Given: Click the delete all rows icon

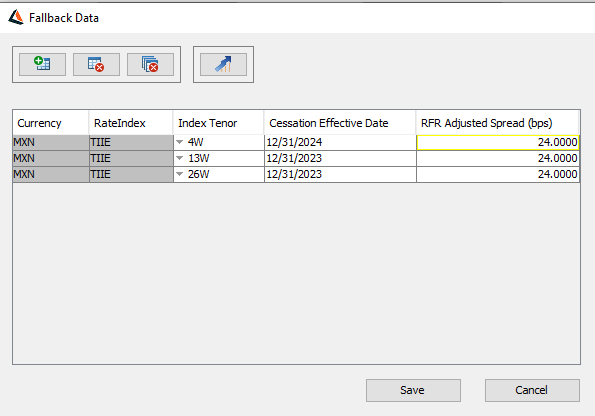Looking at the screenshot, I should pyautogui.click(x=150, y=64).
